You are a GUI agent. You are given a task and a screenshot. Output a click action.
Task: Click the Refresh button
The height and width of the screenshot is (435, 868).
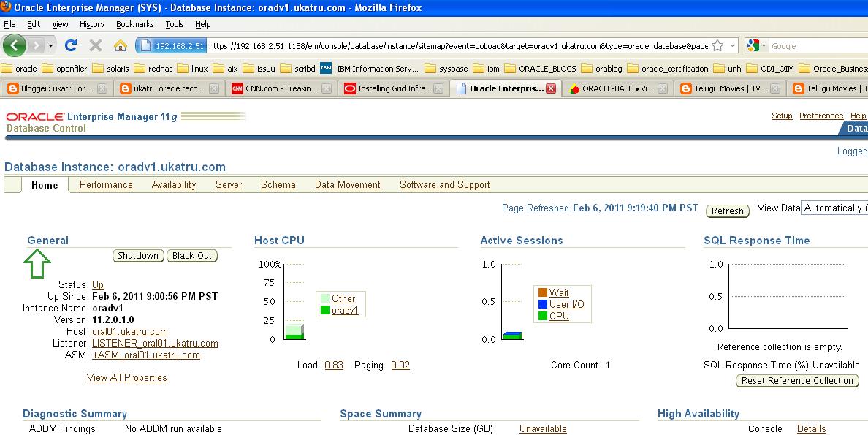tap(728, 211)
